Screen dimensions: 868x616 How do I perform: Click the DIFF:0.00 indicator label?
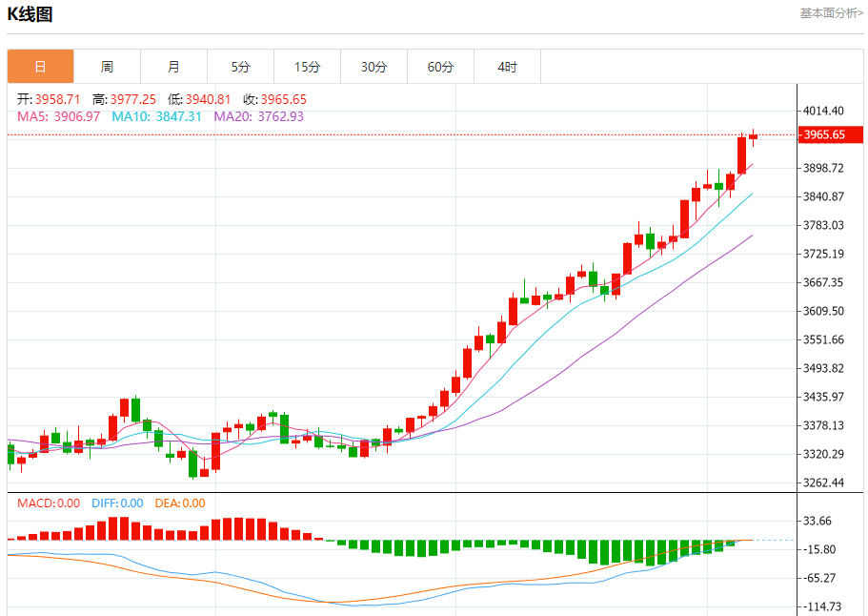(x=117, y=503)
